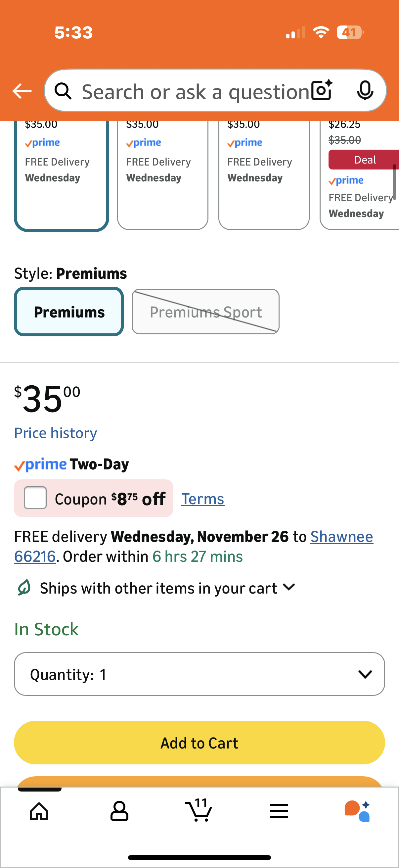Tap the camera lens search icon
This screenshot has height=868, width=399.
[322, 91]
